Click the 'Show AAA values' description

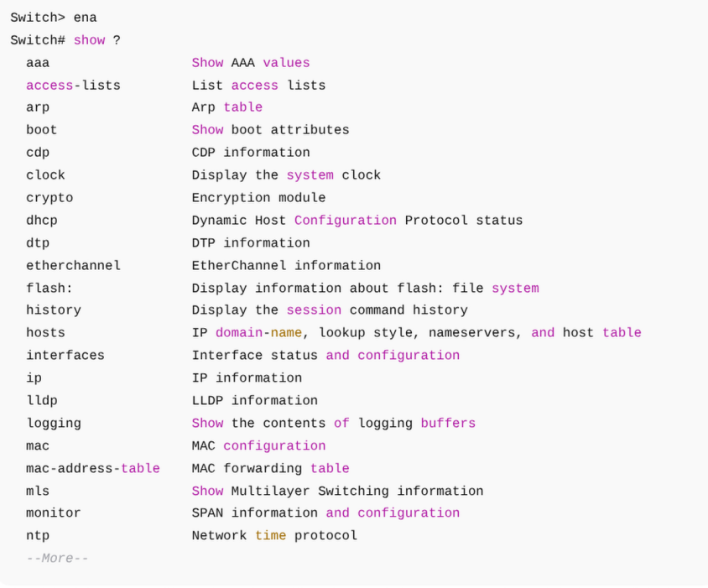[x=251, y=63]
